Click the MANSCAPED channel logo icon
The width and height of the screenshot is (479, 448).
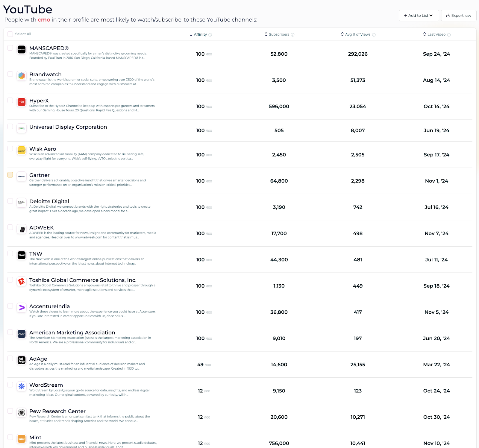tap(22, 50)
